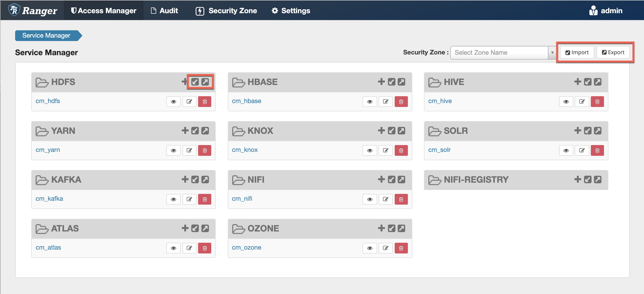View cm_kafka service with eye icon
This screenshot has width=644, height=294.
click(173, 199)
